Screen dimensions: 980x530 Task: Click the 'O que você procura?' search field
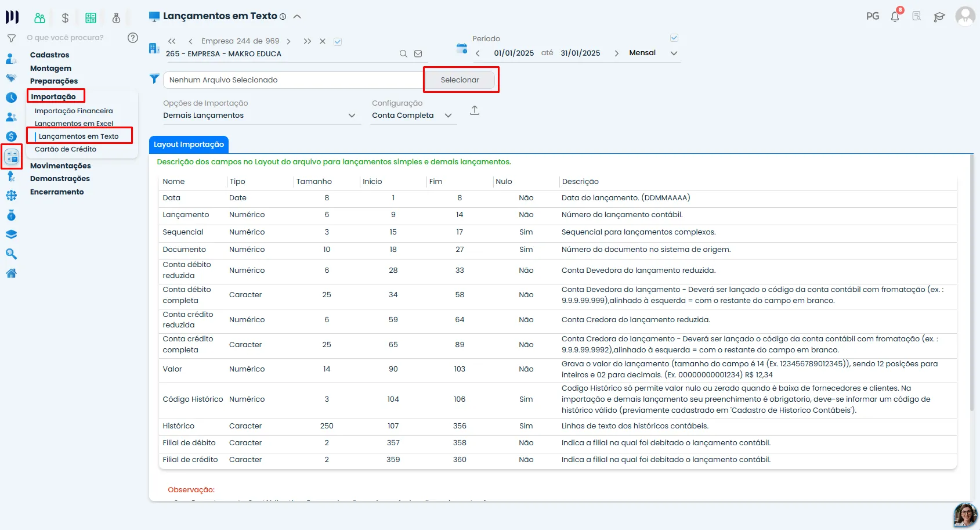(x=65, y=38)
